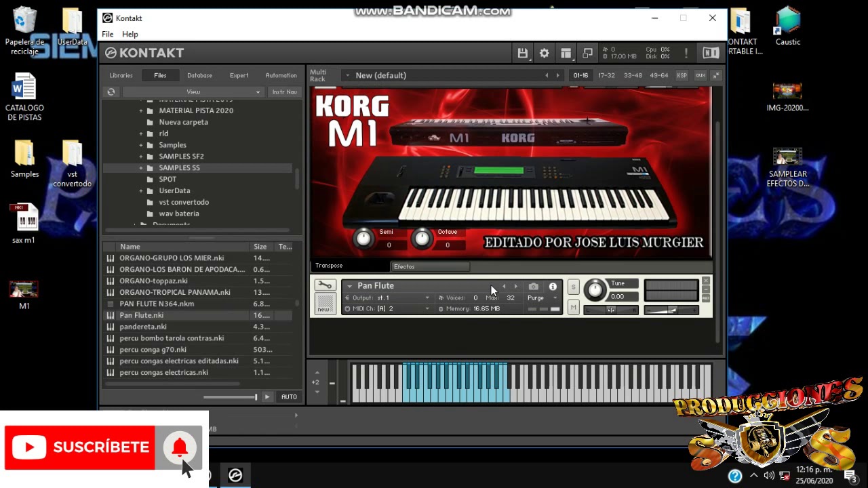Image resolution: width=868 pixels, height=488 pixels.
Task: Shift keyboard octave down arrow
Action: coord(317,392)
